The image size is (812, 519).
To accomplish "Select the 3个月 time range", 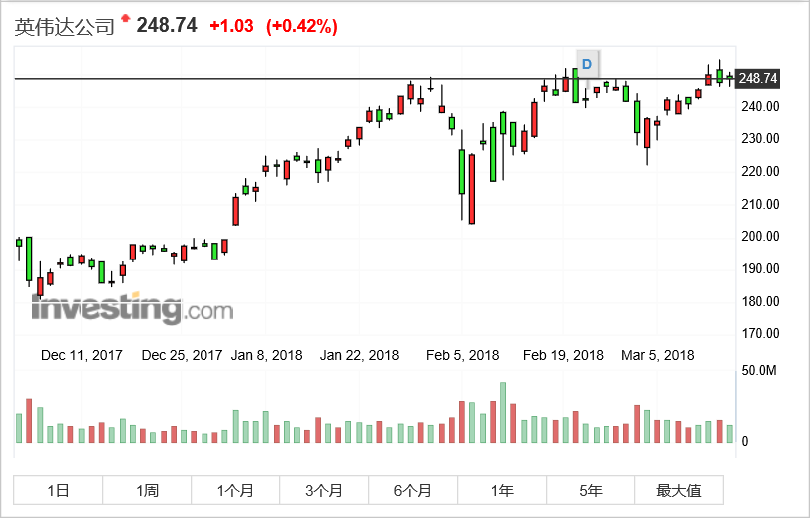I will [324, 490].
